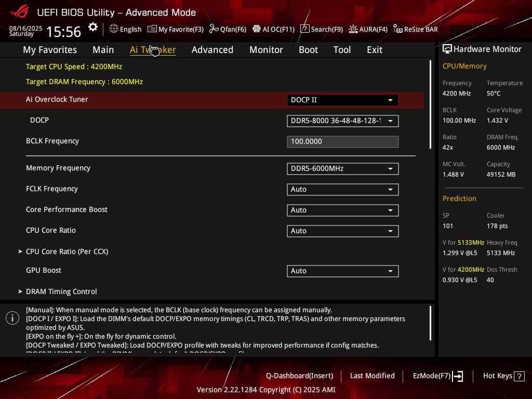The height and width of the screenshot is (399, 532).
Task: Select the Ai Overclock Tuner row label
Action: click(57, 99)
